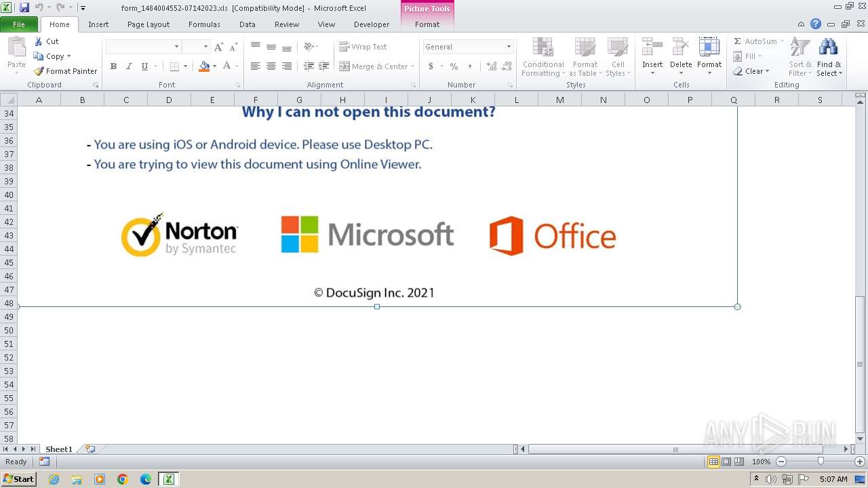Click the Borders icon
This screenshot has height=488, width=868.
point(174,66)
